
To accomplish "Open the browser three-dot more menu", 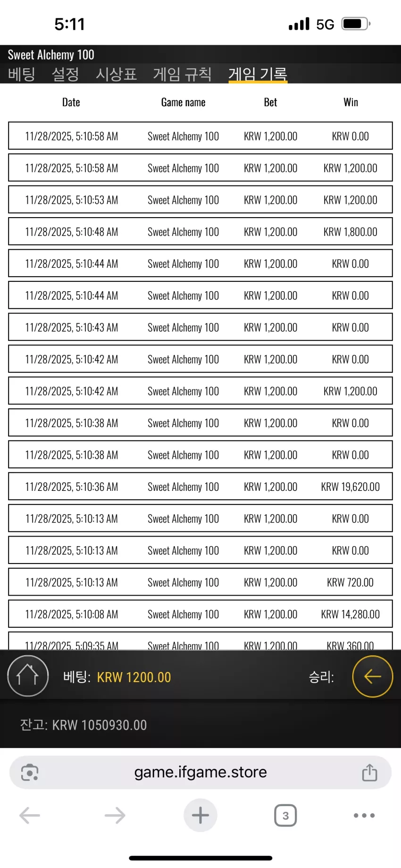I will [x=364, y=815].
